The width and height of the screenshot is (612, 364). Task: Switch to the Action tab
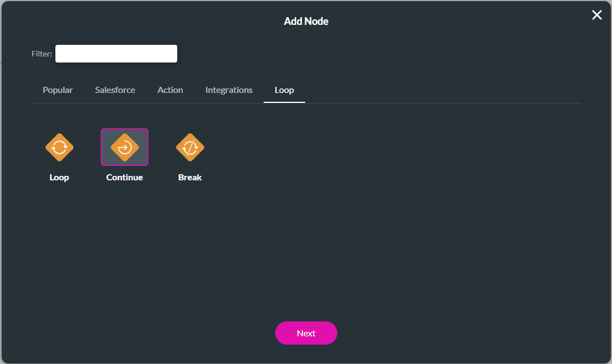pos(170,90)
